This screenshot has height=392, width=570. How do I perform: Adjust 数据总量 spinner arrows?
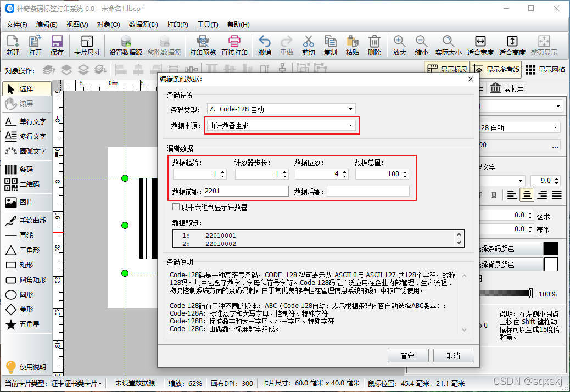tap(405, 174)
